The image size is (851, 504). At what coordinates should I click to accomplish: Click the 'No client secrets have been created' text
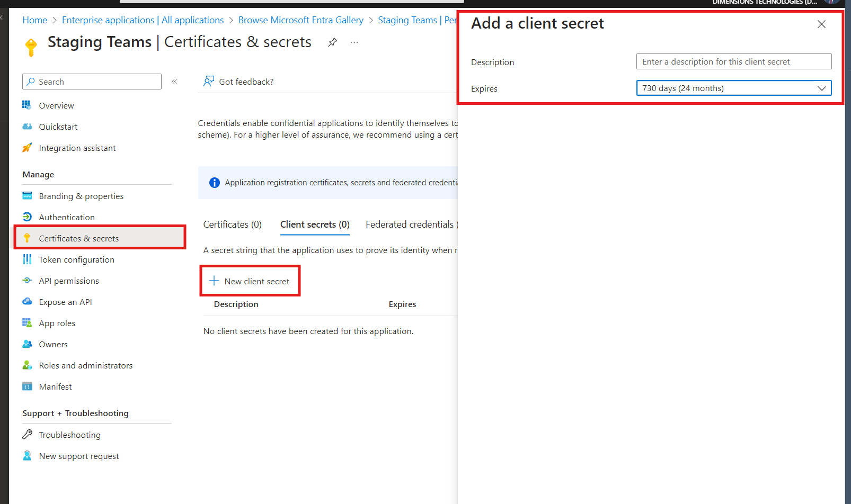pyautogui.click(x=308, y=331)
